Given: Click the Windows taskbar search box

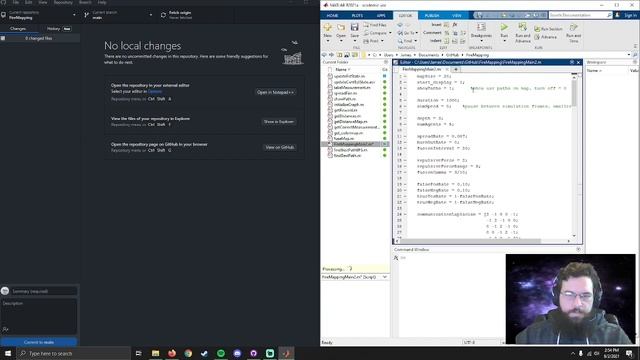Looking at the screenshot, I should tap(73, 353).
